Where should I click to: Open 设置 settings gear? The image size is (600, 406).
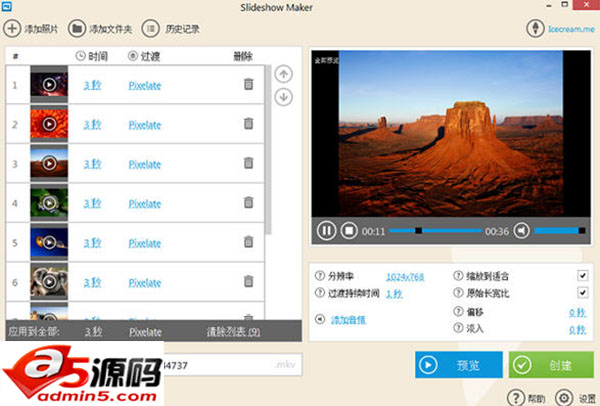576,398
